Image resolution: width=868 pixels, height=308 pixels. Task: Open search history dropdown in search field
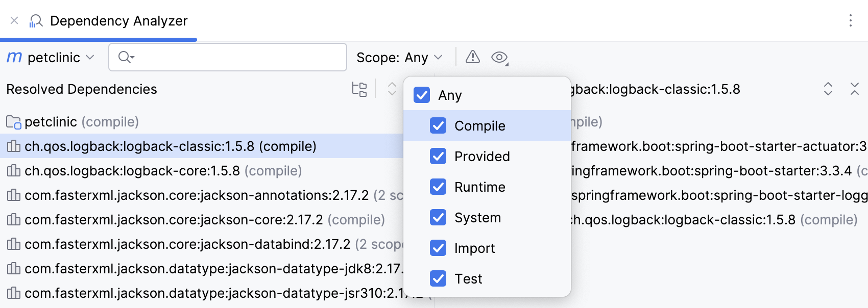coord(126,58)
